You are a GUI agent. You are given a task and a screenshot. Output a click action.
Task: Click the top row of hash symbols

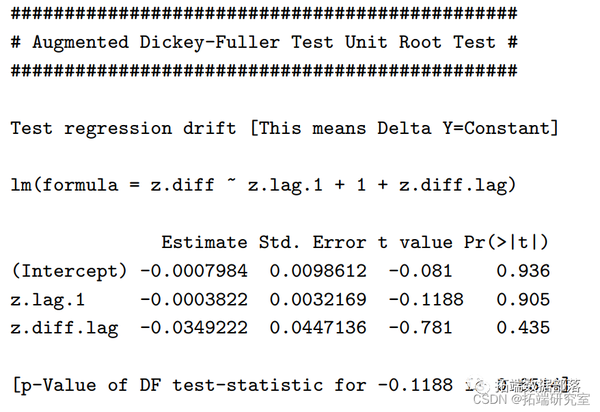click(x=264, y=14)
